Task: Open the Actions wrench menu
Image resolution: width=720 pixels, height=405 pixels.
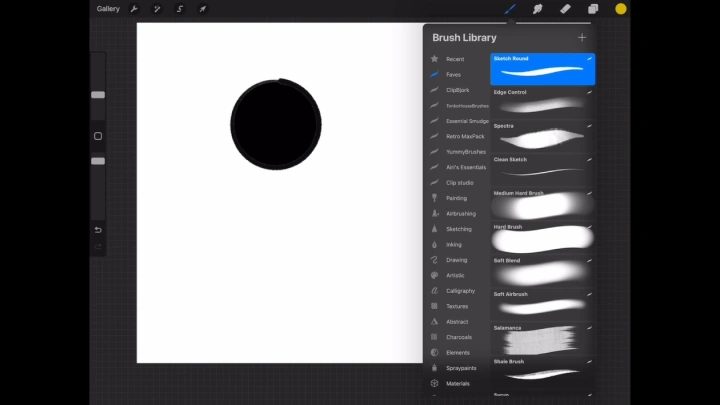Action: coord(134,9)
